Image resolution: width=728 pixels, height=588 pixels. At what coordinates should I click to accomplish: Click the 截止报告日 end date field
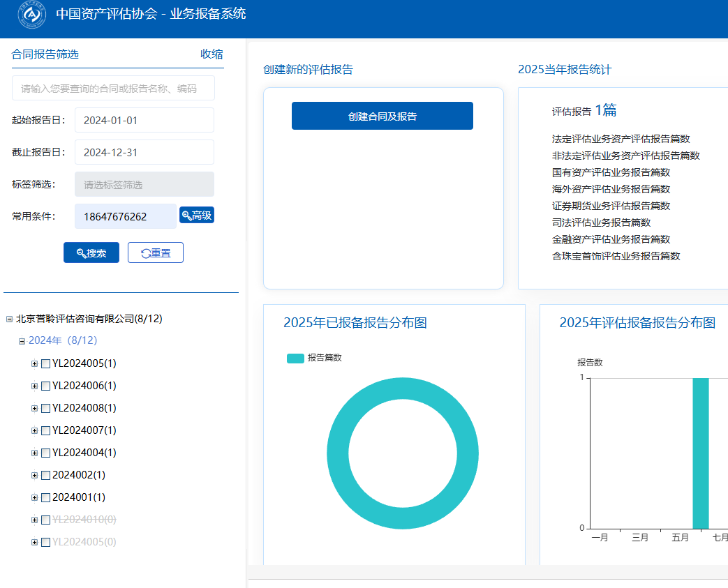144,152
